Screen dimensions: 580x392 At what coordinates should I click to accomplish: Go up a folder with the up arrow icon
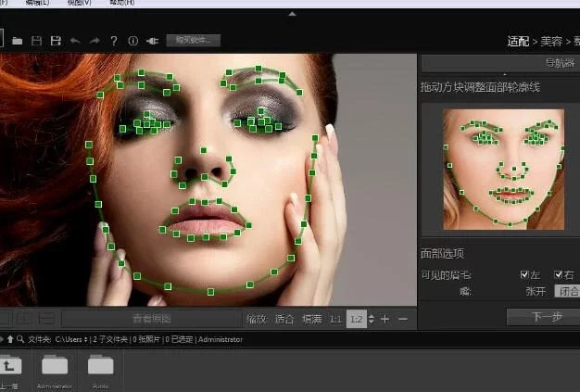pos(10,339)
